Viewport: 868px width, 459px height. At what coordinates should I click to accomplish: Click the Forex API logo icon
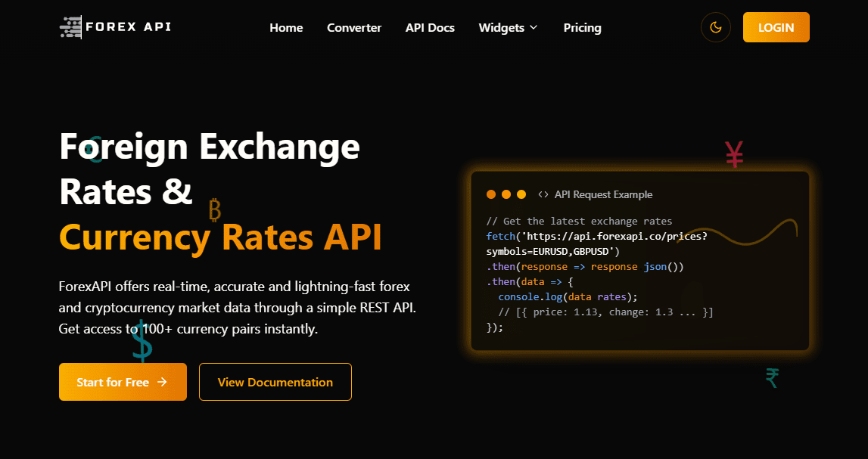coord(70,27)
